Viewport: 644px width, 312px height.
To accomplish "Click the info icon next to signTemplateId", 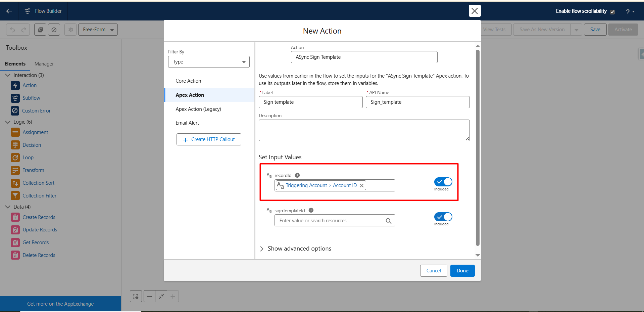I will [x=311, y=211].
